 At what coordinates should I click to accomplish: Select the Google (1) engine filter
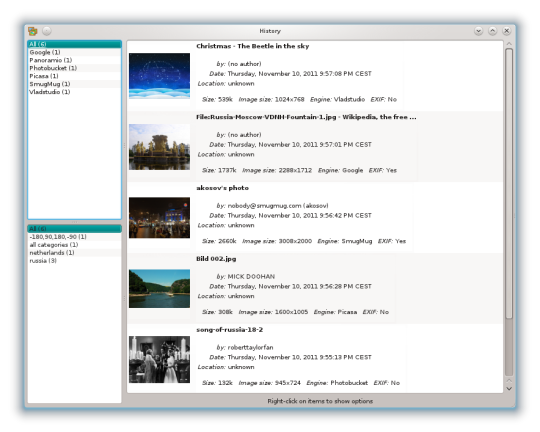(74, 52)
